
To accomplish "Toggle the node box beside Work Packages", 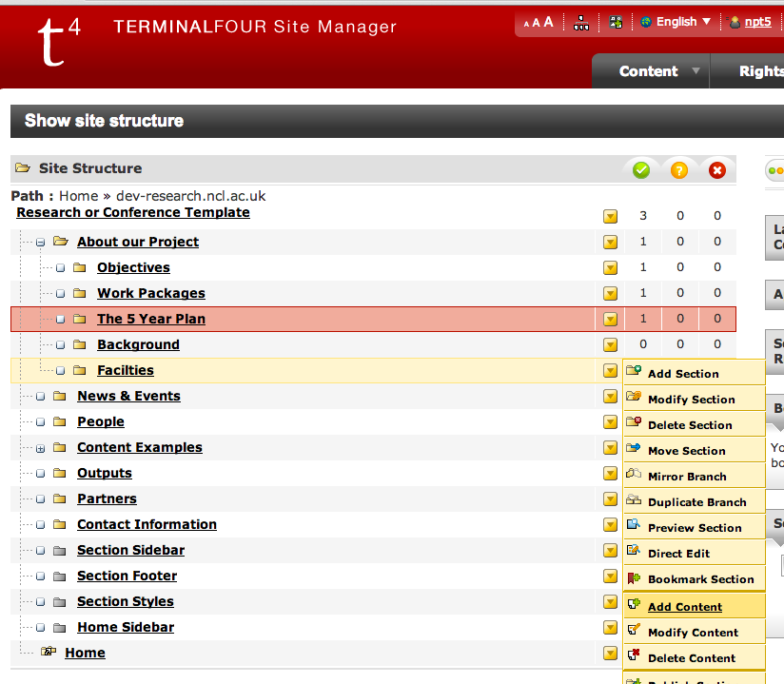I will (x=60, y=294).
